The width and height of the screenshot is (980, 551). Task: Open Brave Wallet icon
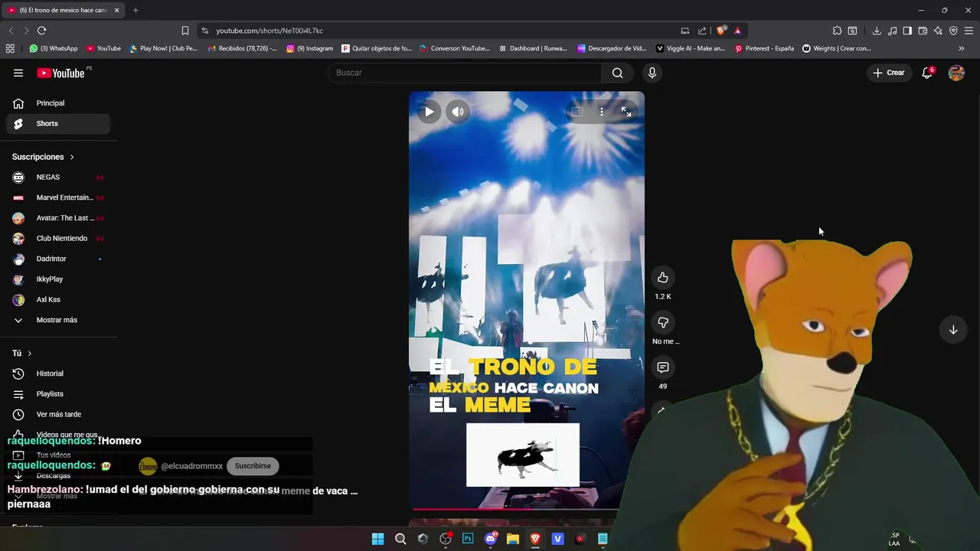pyautogui.click(x=923, y=31)
